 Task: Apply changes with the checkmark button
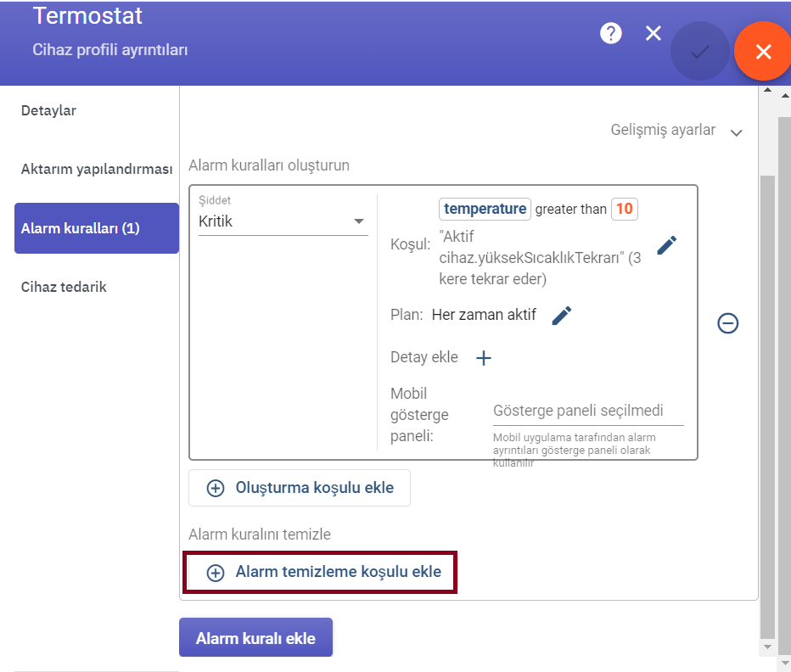tap(699, 51)
